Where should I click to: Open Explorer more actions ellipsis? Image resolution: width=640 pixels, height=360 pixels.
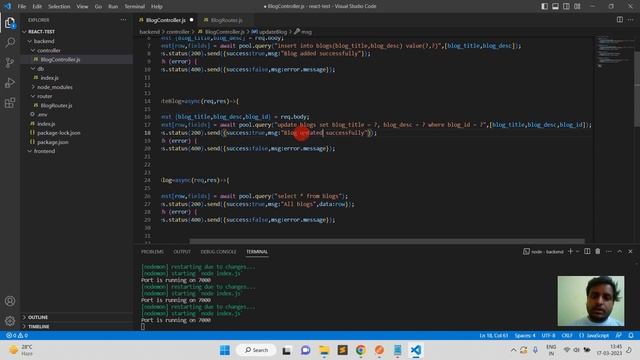(x=123, y=20)
